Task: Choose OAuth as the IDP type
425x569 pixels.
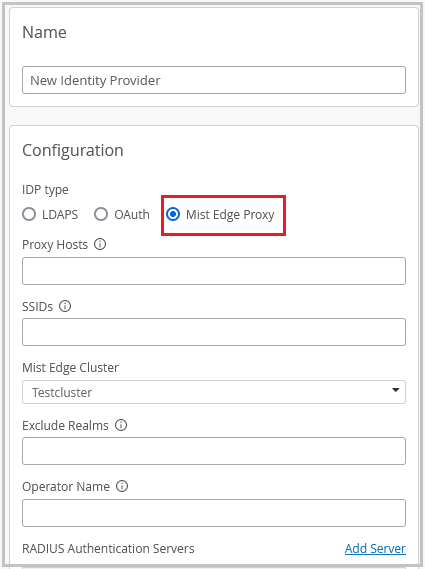Action: tap(101, 214)
